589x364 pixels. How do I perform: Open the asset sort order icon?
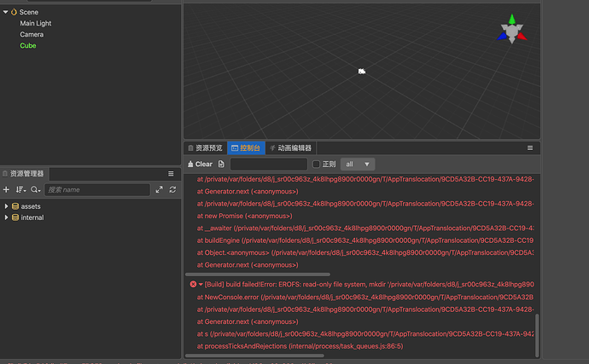coord(20,190)
